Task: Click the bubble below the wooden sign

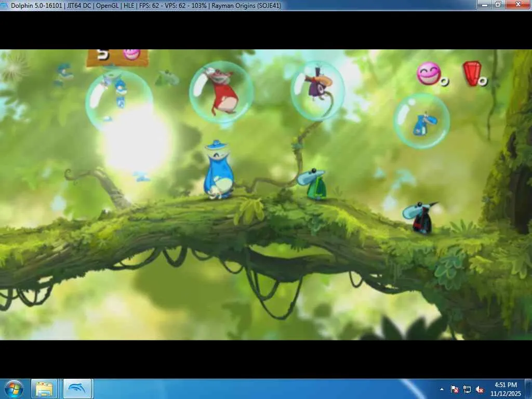Action: [x=119, y=101]
